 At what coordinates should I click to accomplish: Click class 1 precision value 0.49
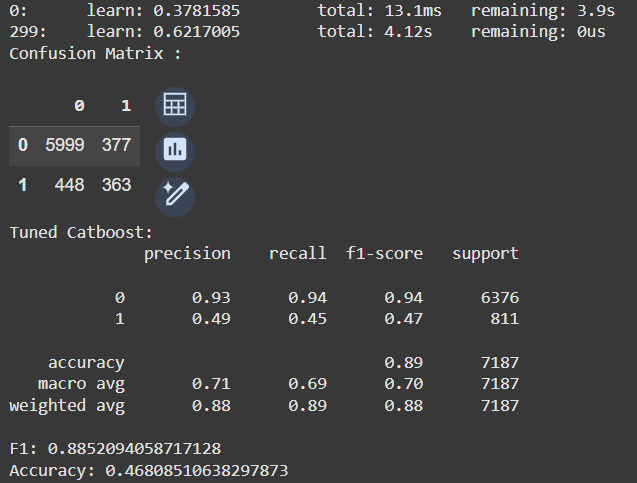[211, 319]
